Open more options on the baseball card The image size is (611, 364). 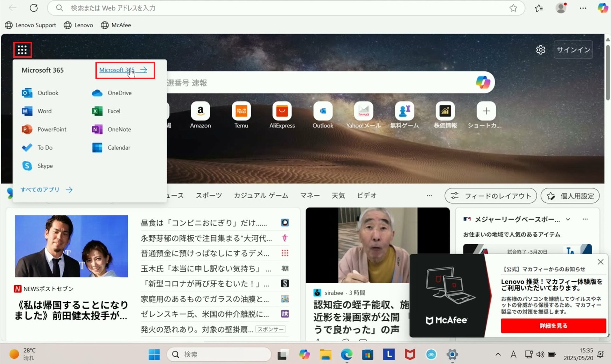pyautogui.click(x=585, y=219)
